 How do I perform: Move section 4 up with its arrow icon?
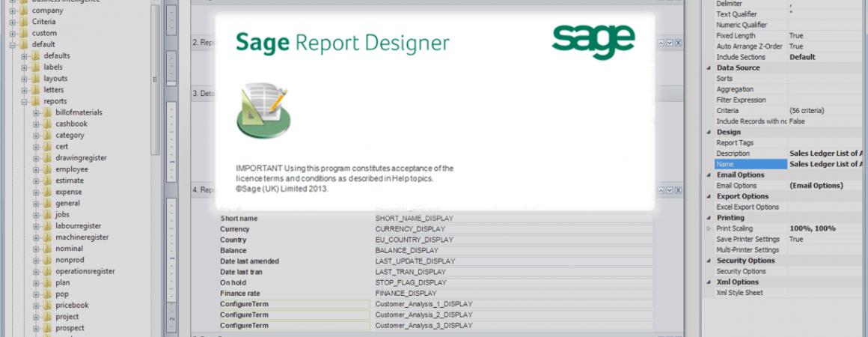click(661, 190)
